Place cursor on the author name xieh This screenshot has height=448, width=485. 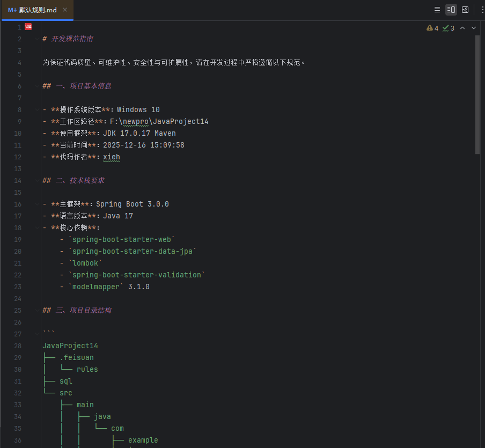point(112,157)
